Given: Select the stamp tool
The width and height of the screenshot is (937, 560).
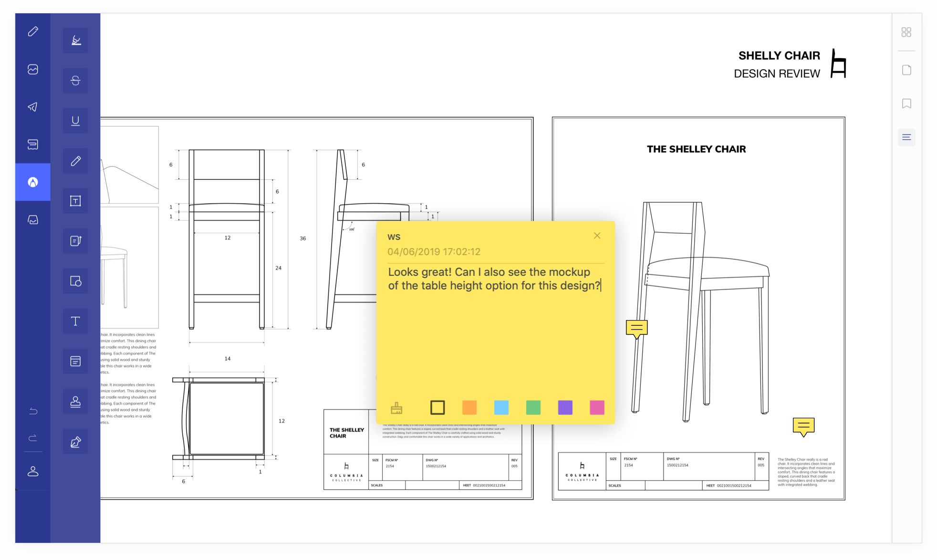Looking at the screenshot, I should click(75, 401).
